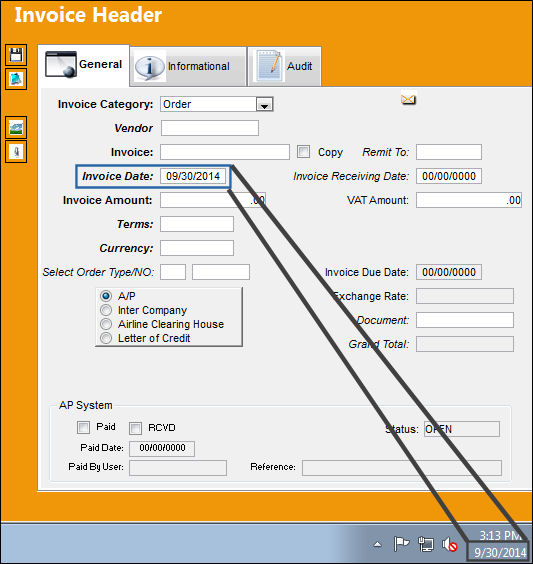Select the Letter of Credit option
Image resolution: width=533 pixels, height=564 pixels.
pos(106,338)
